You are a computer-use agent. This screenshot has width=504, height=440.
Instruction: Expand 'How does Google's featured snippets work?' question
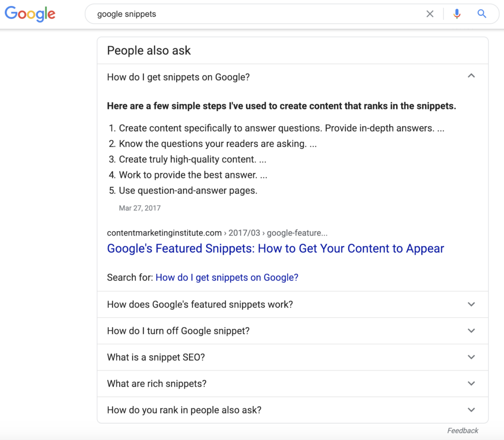point(200,305)
